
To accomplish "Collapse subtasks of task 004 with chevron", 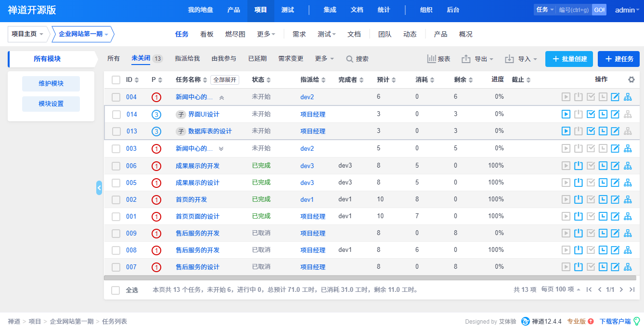I will click(x=221, y=97).
